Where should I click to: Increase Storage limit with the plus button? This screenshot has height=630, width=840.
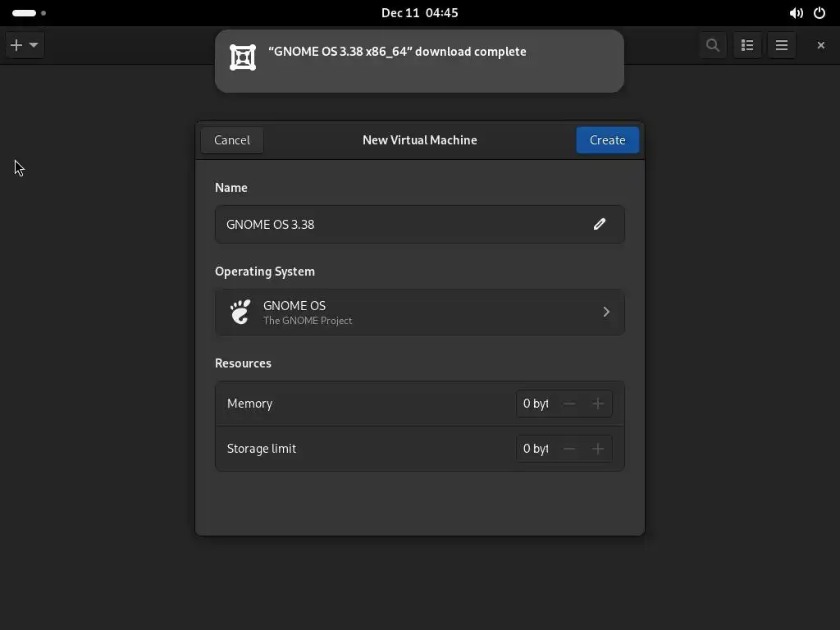(598, 449)
